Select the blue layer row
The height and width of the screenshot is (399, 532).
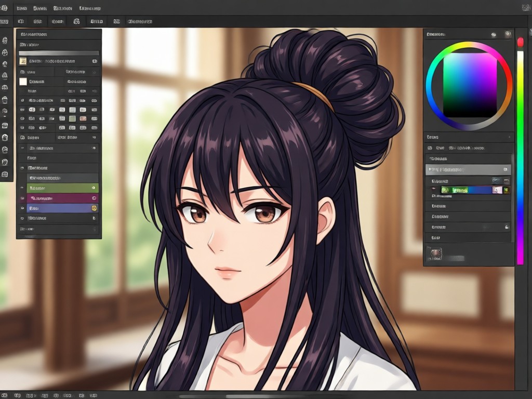click(x=62, y=208)
